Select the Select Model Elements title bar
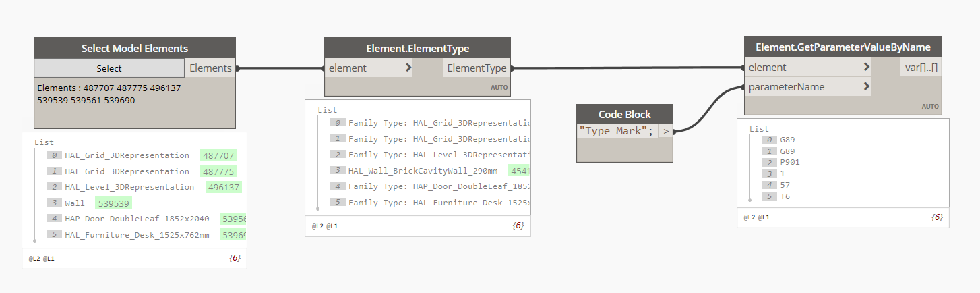The width and height of the screenshot is (980, 293). [x=135, y=48]
